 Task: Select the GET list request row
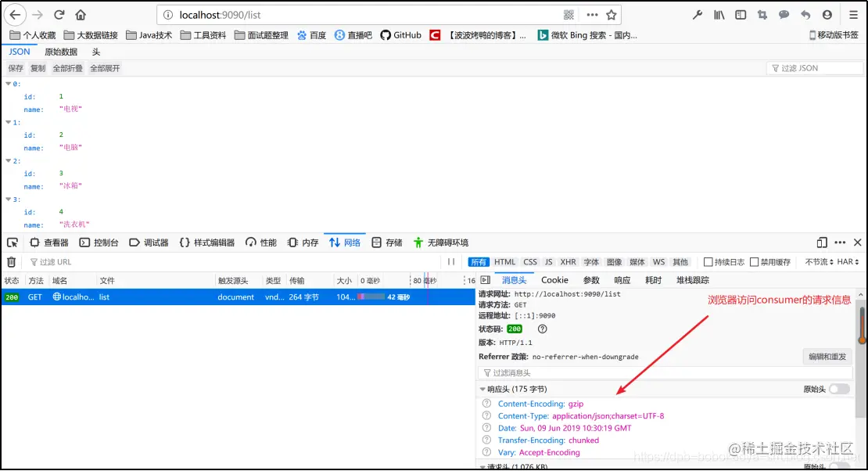tap(238, 297)
